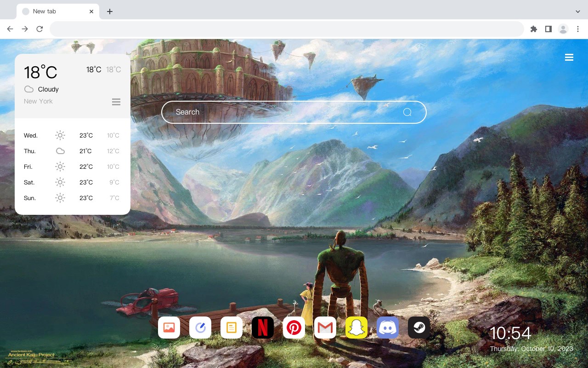Open the Pinterest shortcut icon
Image resolution: width=588 pixels, height=368 pixels.
point(294,328)
